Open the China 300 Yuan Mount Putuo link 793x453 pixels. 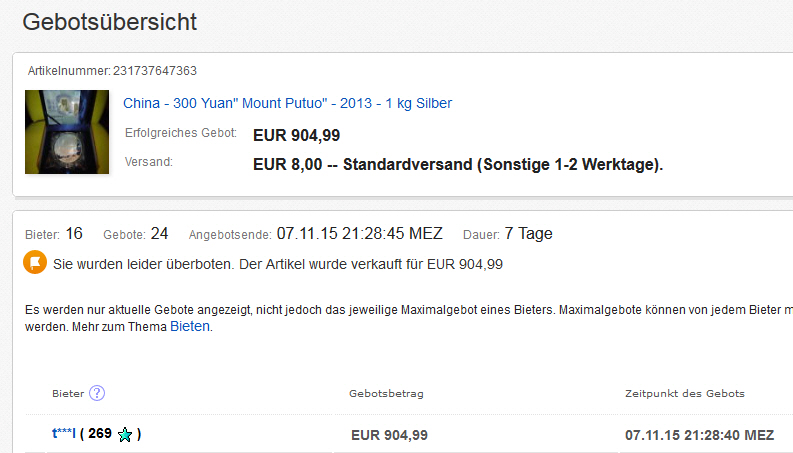tap(287, 103)
